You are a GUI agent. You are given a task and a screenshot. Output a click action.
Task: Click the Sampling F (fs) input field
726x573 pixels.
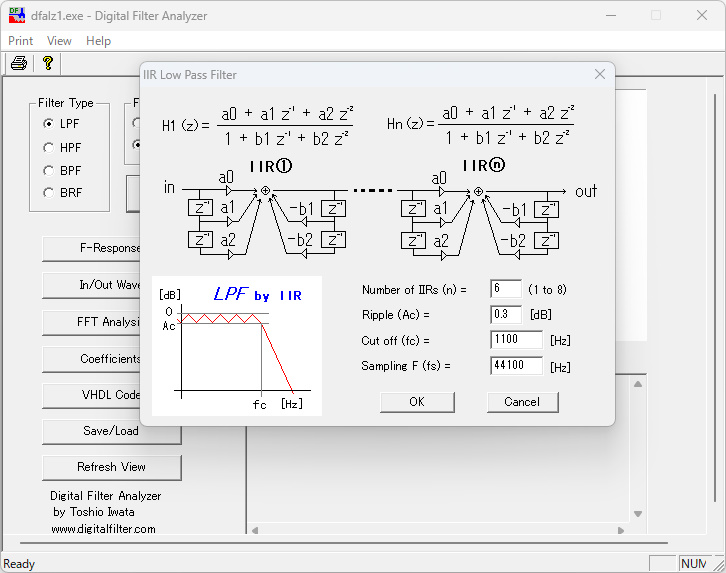516,366
